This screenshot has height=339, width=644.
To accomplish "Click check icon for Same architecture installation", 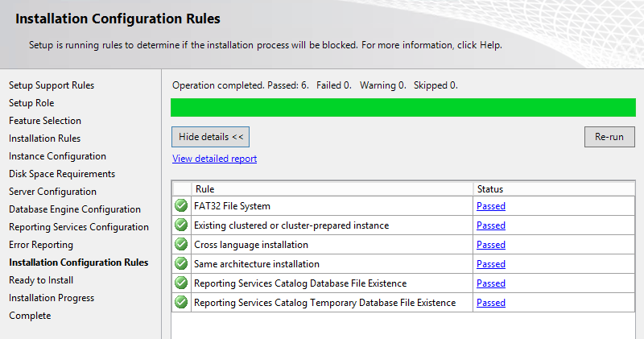I will tap(181, 263).
